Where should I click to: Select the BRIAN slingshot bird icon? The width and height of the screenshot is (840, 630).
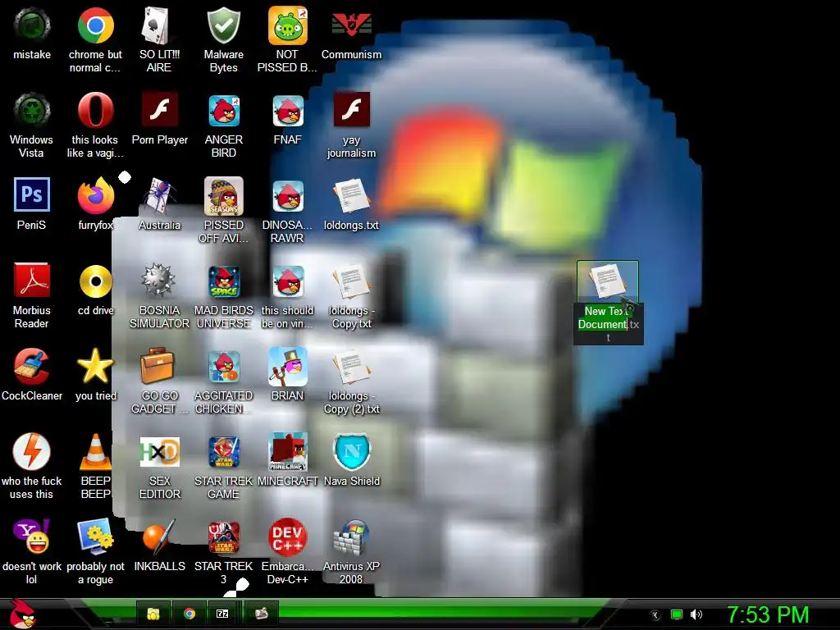pos(287,367)
